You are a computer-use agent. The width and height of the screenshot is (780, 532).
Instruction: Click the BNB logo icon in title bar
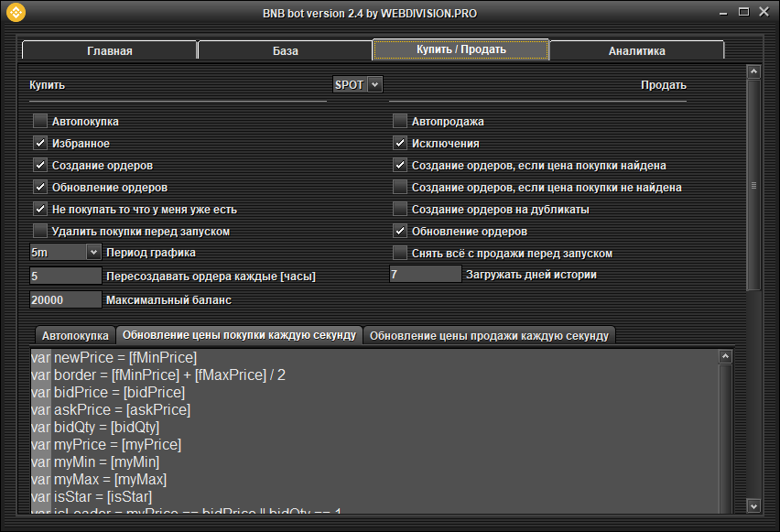pos(16,13)
